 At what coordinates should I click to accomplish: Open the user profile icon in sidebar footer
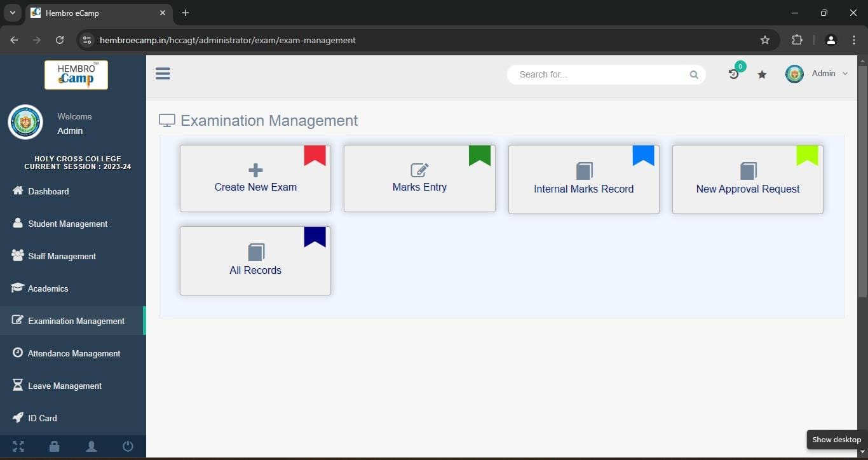pyautogui.click(x=92, y=447)
